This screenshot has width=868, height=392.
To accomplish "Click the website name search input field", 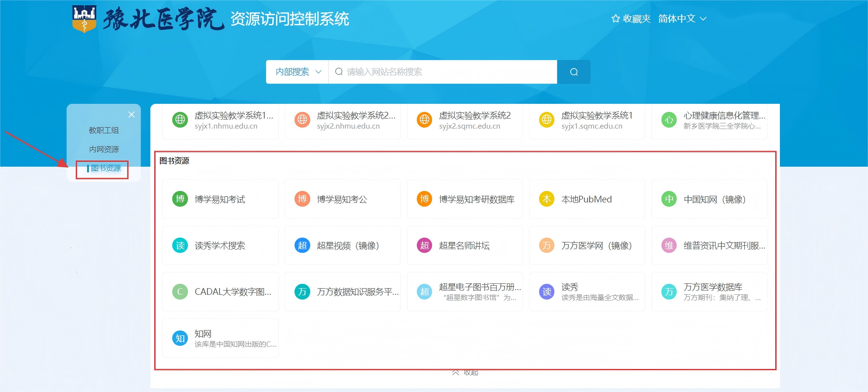I will coord(447,72).
